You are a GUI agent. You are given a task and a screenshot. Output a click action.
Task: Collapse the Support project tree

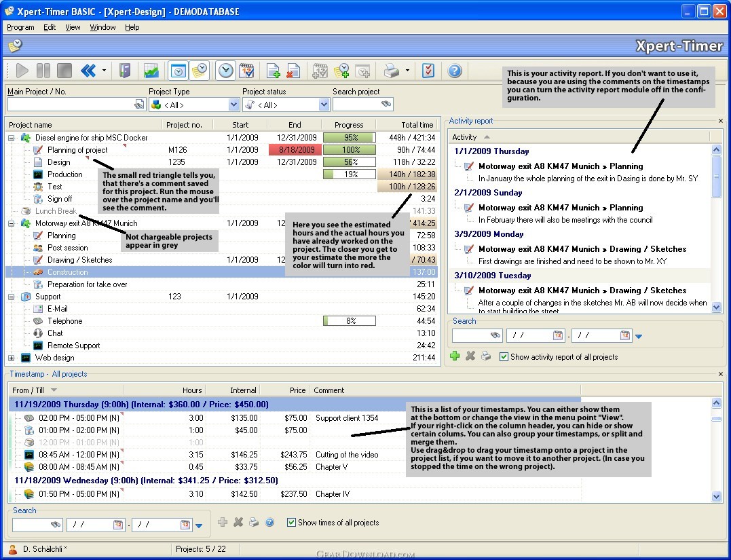coord(12,297)
